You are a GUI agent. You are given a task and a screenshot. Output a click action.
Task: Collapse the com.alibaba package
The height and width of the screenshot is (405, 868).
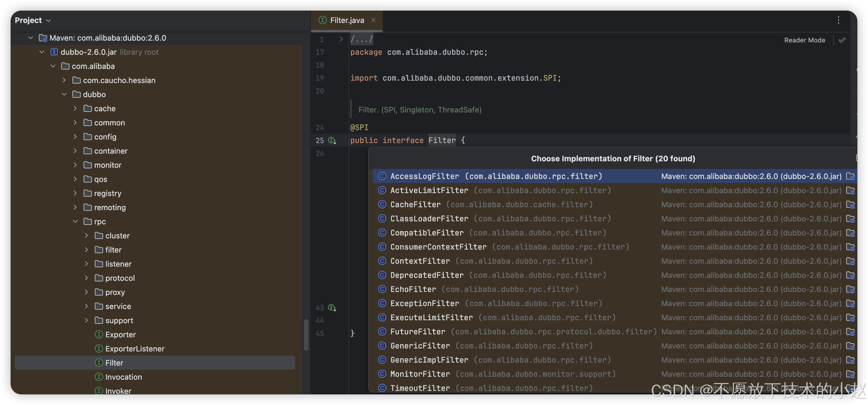(x=53, y=66)
